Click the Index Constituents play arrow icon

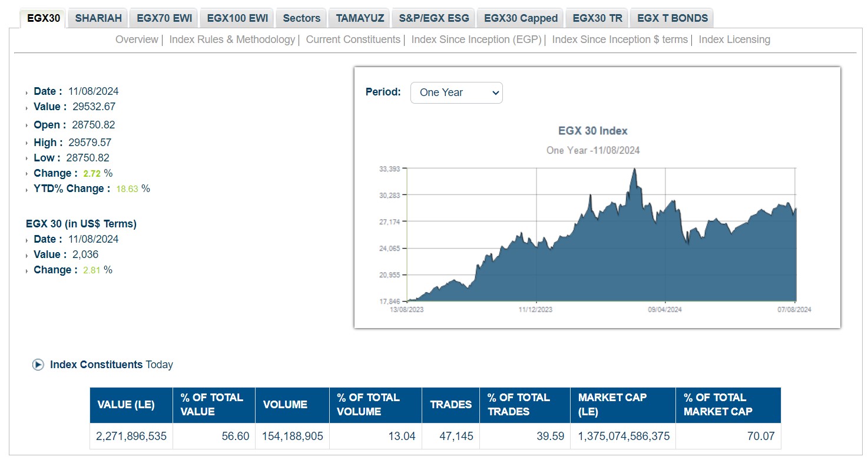coord(38,365)
